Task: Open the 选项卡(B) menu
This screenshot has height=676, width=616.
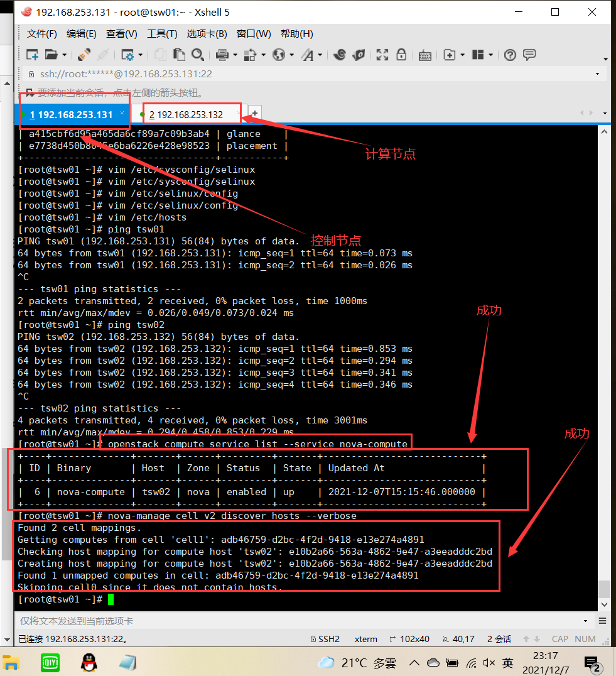Action: [207, 34]
